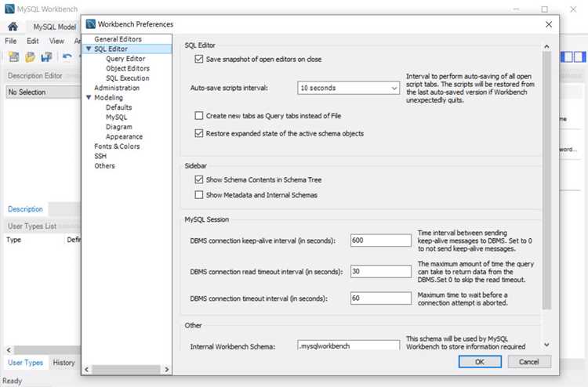The image size is (588, 387).
Task: Click the scroll up arrow of preferences pane
Action: click(546, 46)
